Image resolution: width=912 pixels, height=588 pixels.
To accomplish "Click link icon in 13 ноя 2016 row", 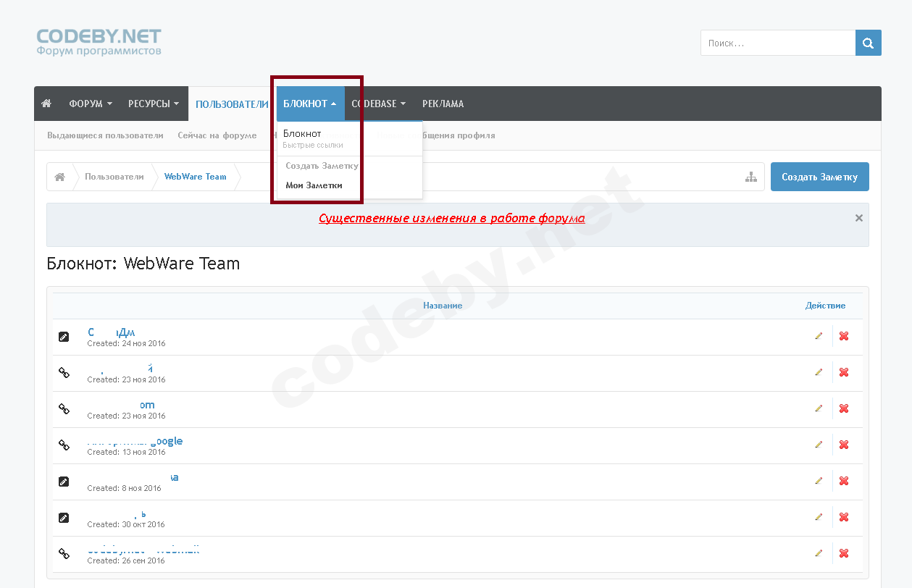I will pos(64,445).
